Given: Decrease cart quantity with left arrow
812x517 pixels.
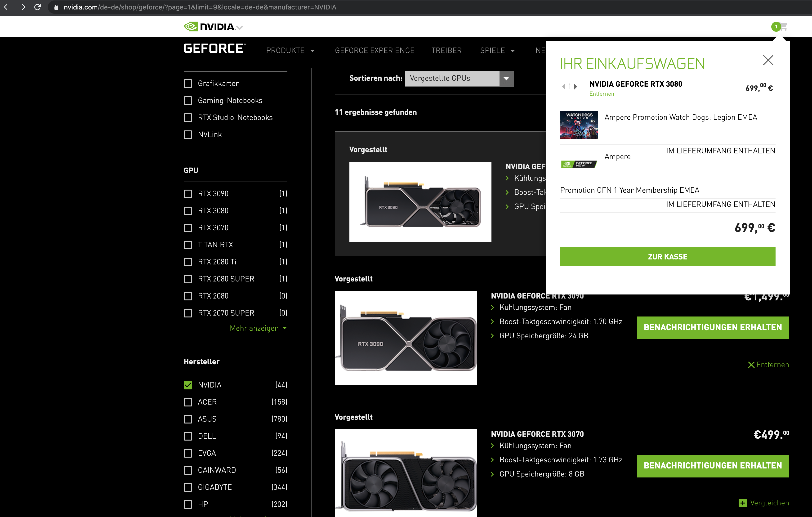Looking at the screenshot, I should click(563, 87).
